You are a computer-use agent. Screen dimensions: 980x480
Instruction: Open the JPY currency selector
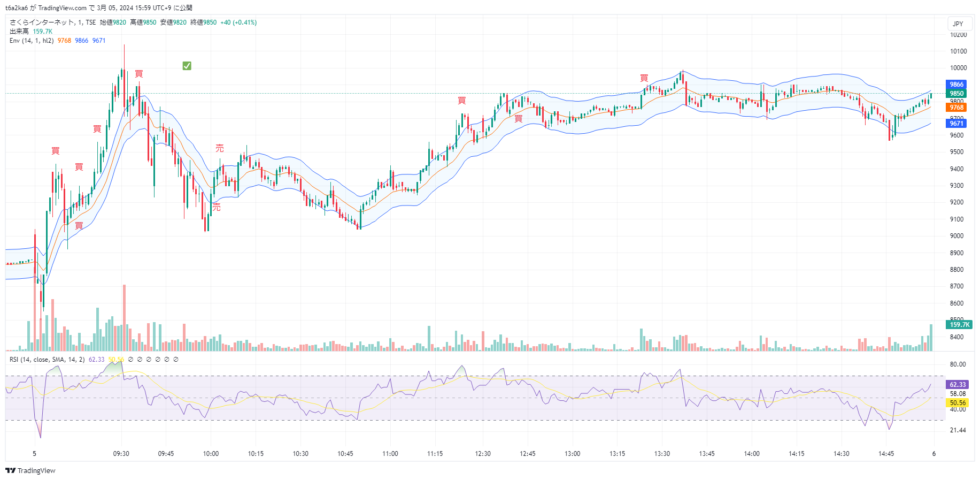[x=958, y=24]
